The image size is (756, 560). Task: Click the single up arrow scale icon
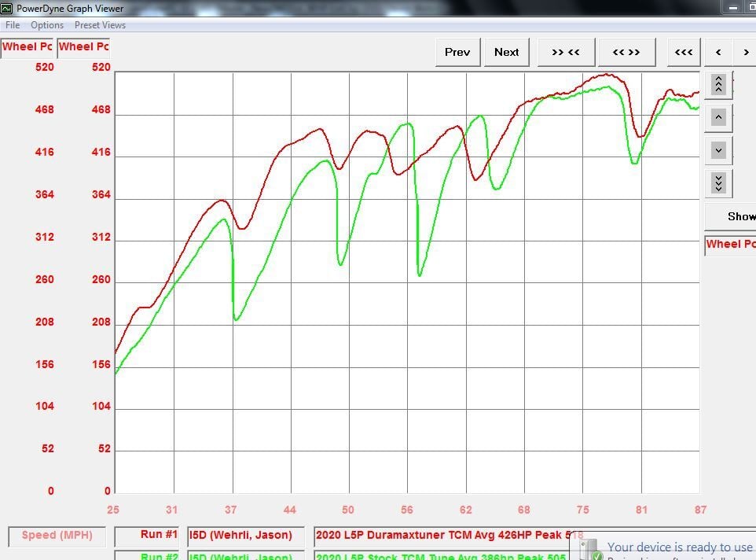coord(717,116)
